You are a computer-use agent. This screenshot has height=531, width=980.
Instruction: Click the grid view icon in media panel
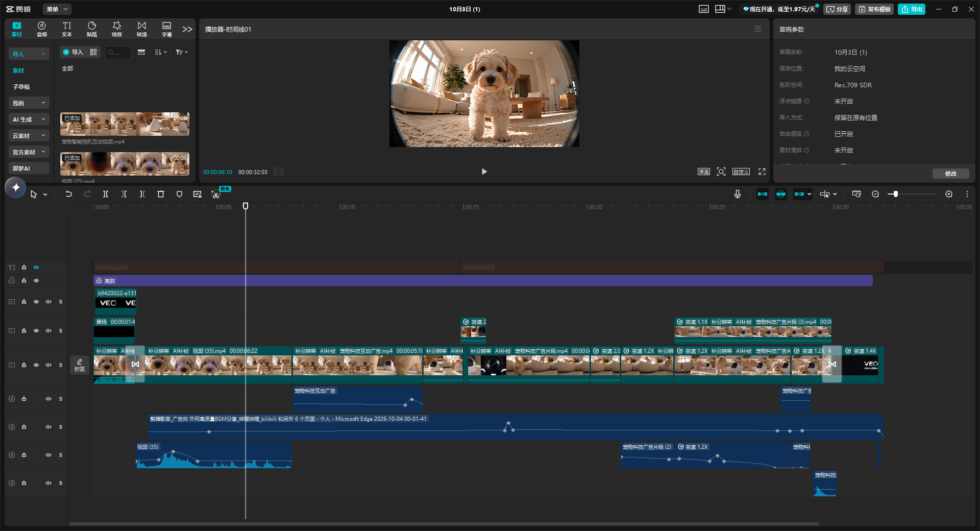[93, 52]
